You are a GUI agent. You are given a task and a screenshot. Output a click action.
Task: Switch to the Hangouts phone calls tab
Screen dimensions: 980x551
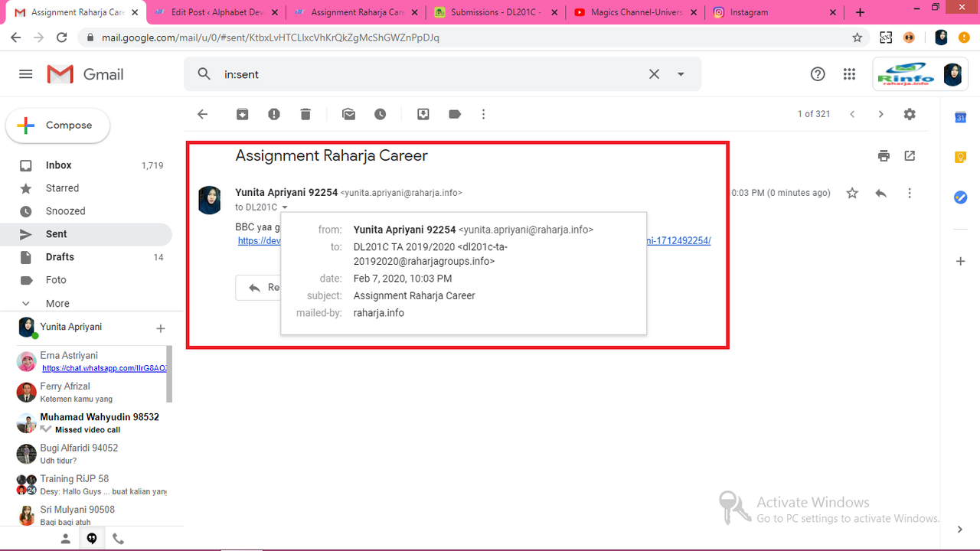point(118,539)
